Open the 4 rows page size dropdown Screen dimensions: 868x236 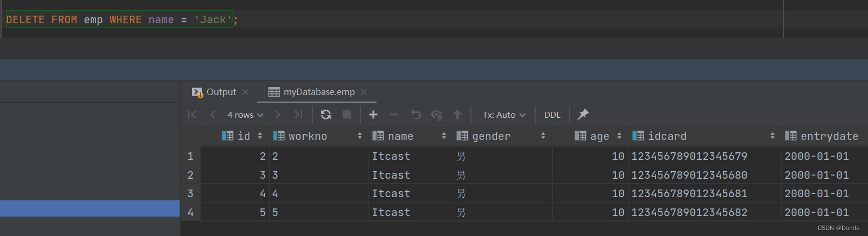245,115
